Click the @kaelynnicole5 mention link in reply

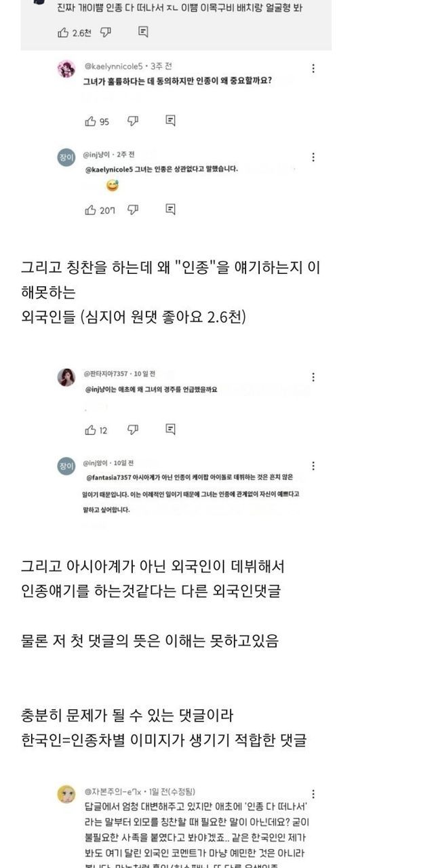click(111, 169)
